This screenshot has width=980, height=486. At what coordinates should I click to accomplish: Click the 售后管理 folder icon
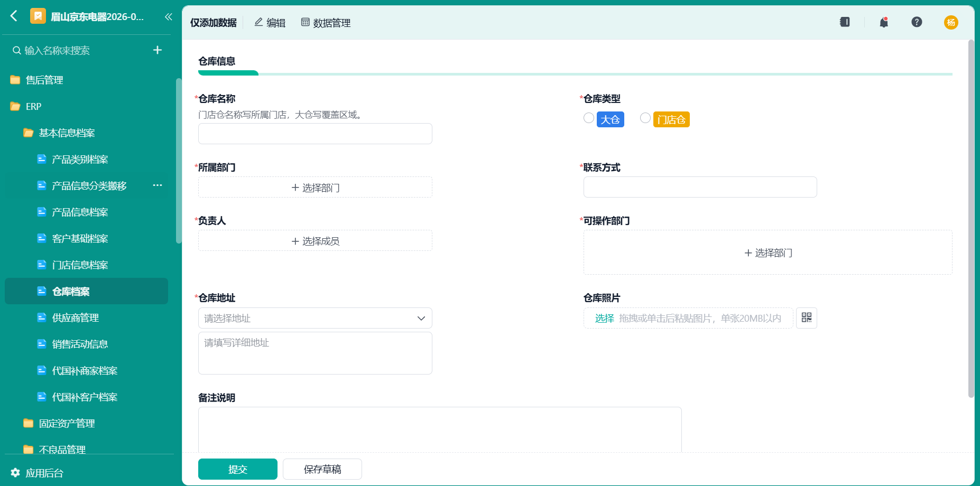coord(15,80)
